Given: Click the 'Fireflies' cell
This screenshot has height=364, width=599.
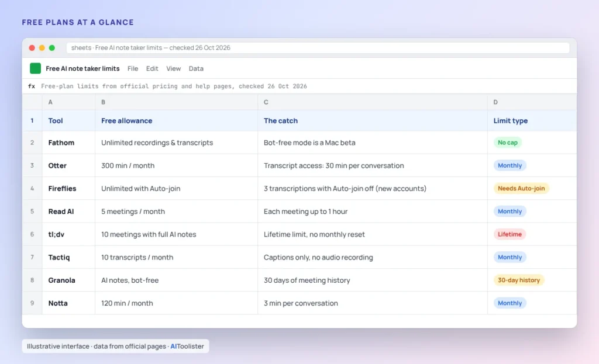Looking at the screenshot, I should point(69,189).
